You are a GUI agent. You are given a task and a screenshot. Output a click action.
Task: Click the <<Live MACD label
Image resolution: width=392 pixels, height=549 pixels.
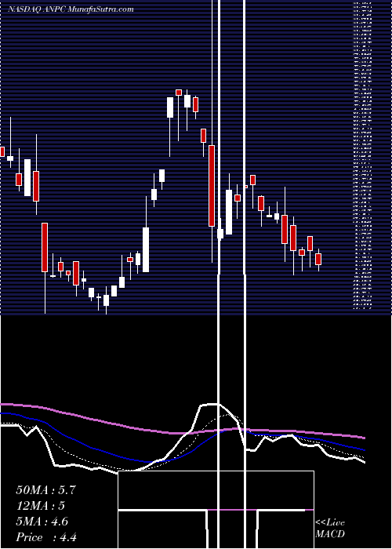(330, 529)
